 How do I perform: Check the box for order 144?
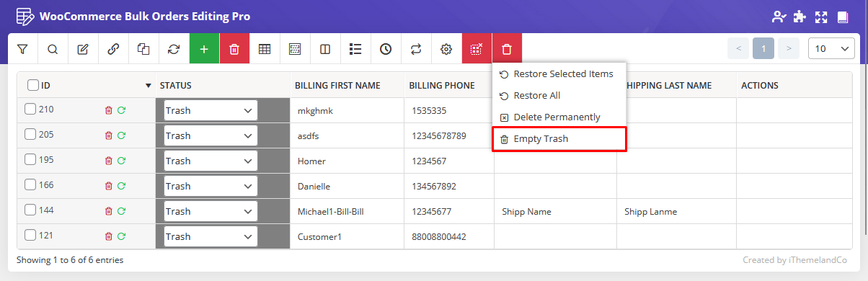click(x=30, y=210)
